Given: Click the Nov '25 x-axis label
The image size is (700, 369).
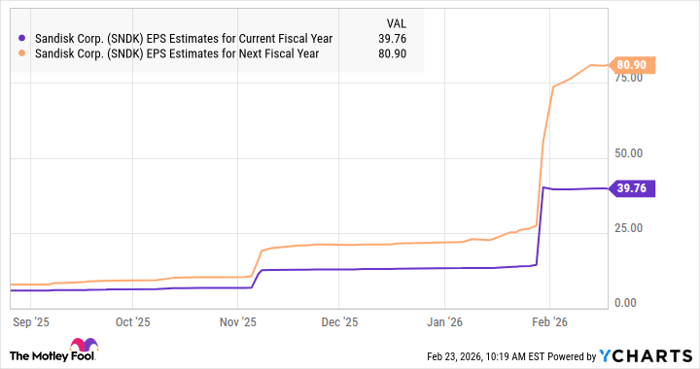Looking at the screenshot, I should (x=238, y=322).
